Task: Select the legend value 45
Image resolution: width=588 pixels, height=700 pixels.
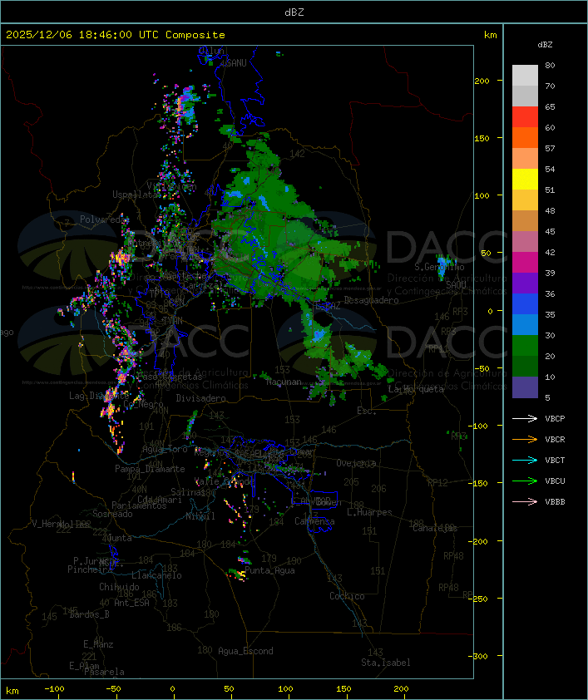Action: coord(550,232)
